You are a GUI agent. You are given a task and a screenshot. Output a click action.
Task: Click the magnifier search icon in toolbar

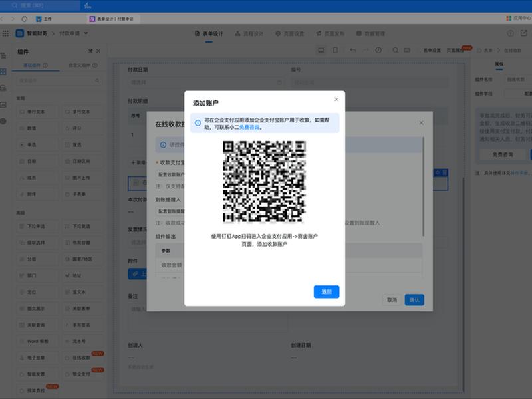395,51
